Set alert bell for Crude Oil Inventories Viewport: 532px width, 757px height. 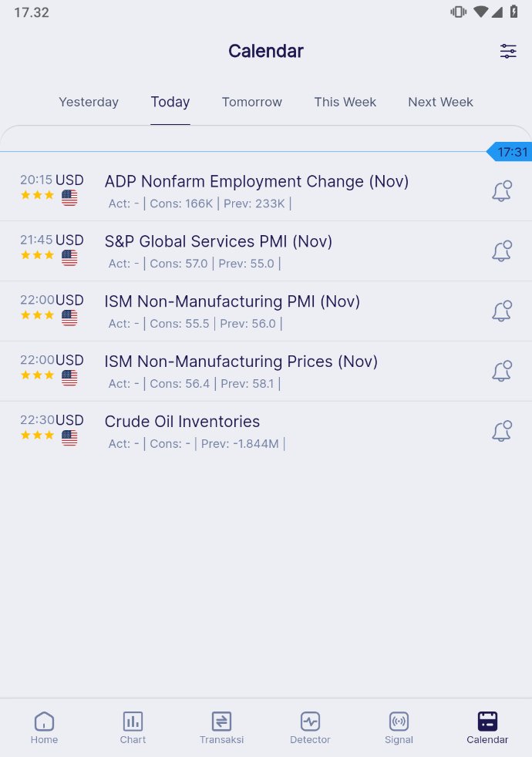(x=502, y=431)
